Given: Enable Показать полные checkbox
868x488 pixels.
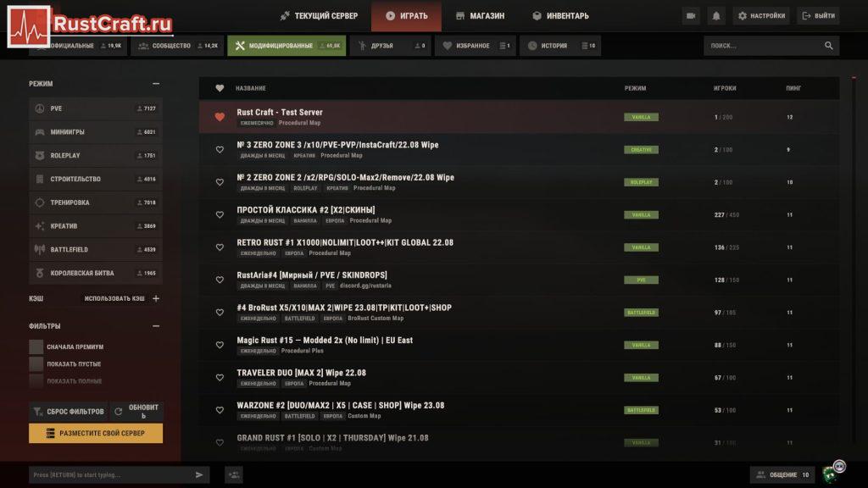Looking at the screenshot, I should 36,381.
